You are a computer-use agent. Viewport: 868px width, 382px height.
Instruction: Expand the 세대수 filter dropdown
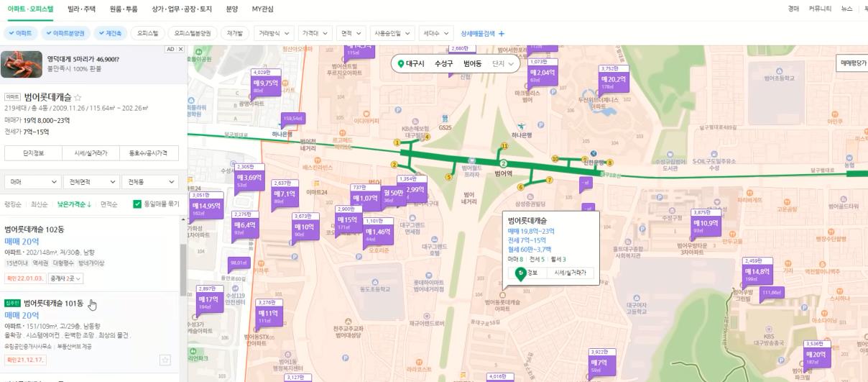pos(435,33)
